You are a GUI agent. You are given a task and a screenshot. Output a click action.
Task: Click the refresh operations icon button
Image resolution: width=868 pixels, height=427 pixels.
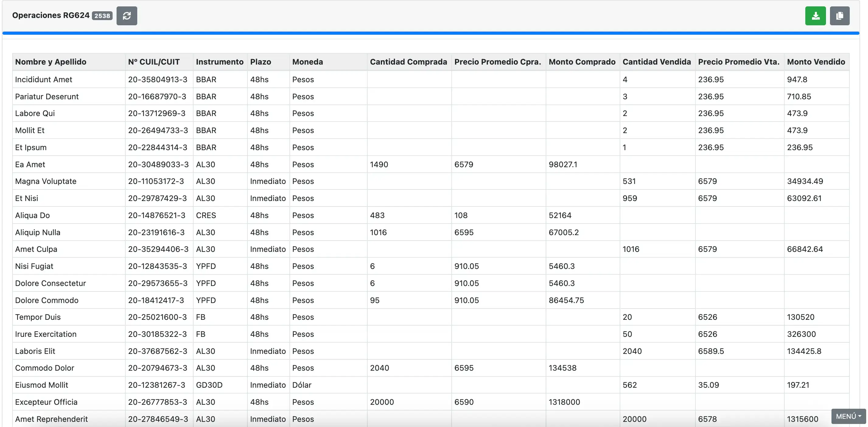[x=127, y=16]
